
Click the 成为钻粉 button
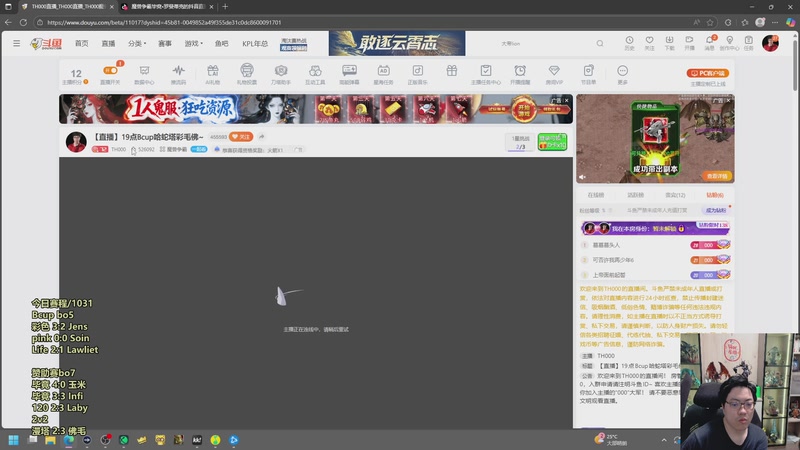pos(715,210)
